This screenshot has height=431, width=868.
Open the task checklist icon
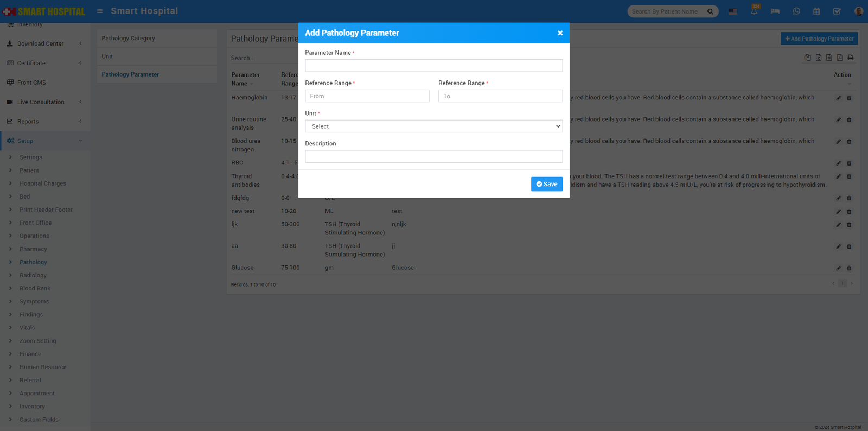click(x=837, y=11)
